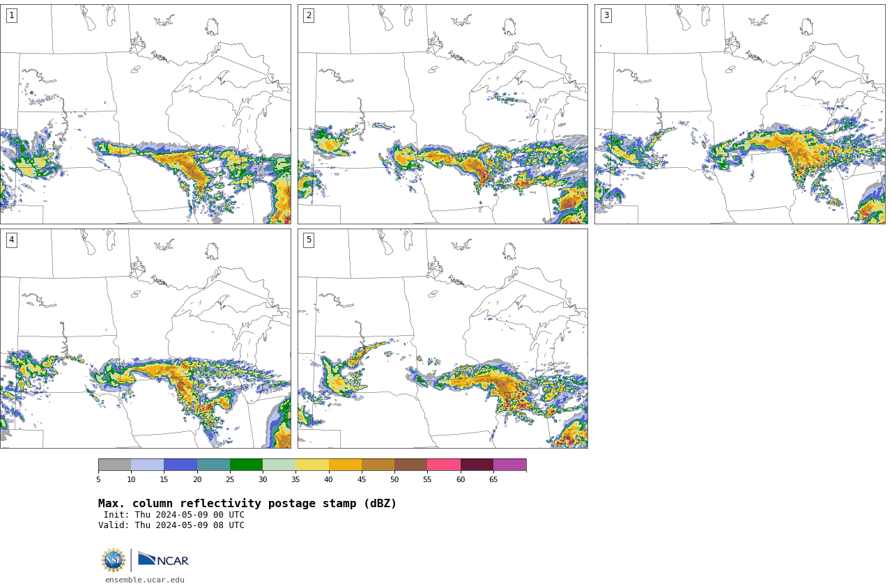Click the panel number 3 label box
Screen dimensions: 892x588
pyautogui.click(x=606, y=15)
